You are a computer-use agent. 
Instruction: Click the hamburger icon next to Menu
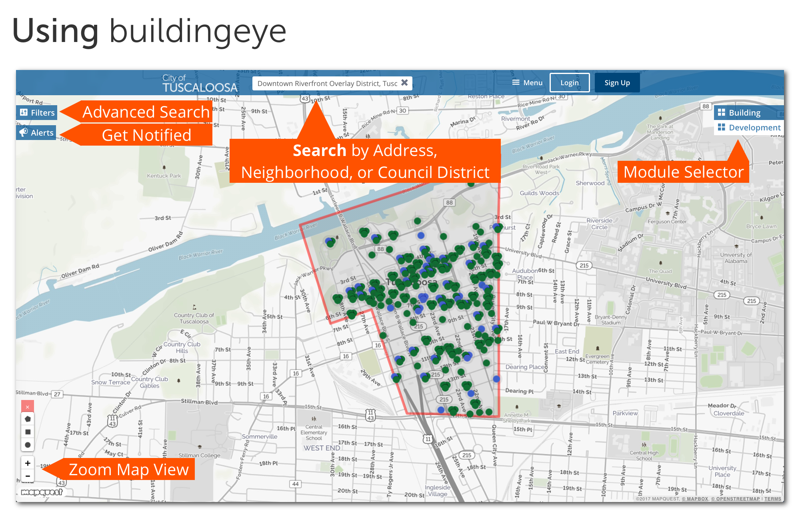pos(516,82)
